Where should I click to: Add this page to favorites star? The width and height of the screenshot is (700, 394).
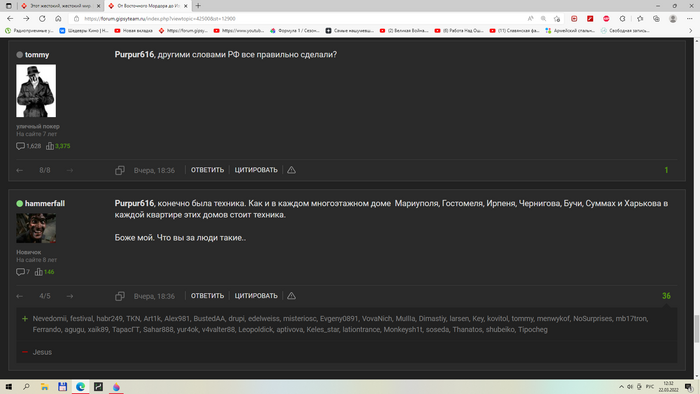(557, 19)
